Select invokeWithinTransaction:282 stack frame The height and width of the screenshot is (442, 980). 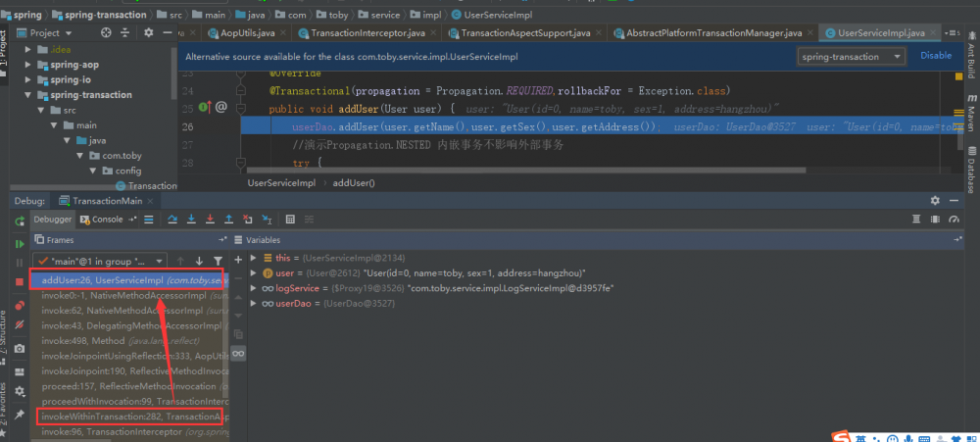pyautogui.click(x=130, y=417)
